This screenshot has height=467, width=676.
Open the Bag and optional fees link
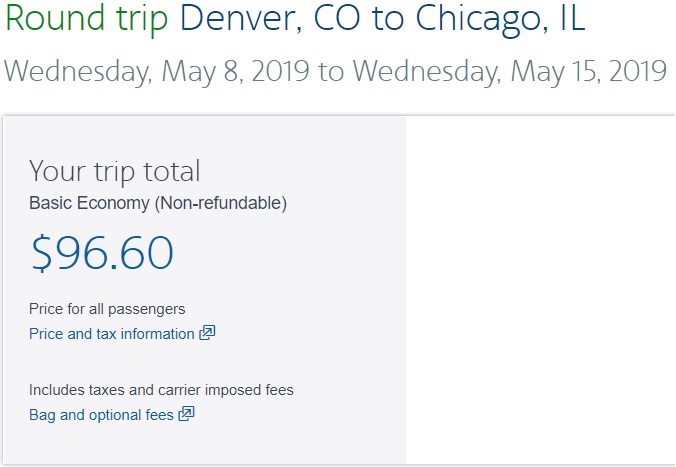click(101, 414)
